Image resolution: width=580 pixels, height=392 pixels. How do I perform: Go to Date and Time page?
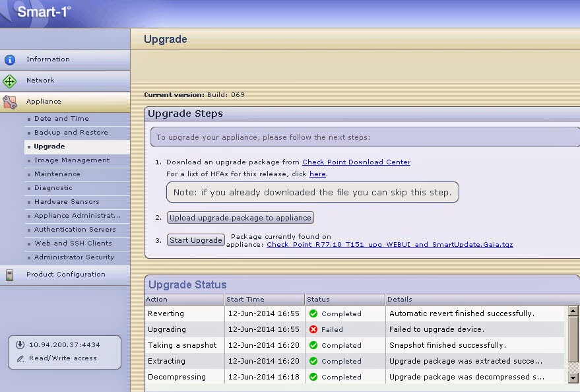click(x=77, y=119)
